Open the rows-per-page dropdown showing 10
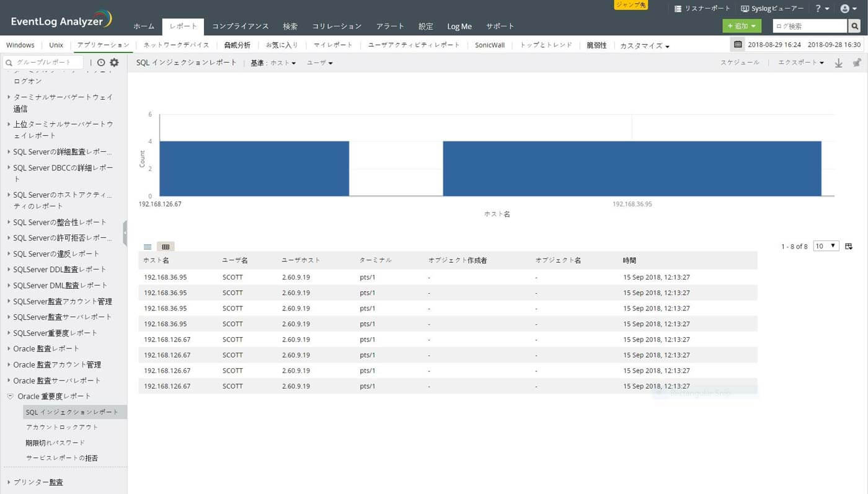 (825, 246)
